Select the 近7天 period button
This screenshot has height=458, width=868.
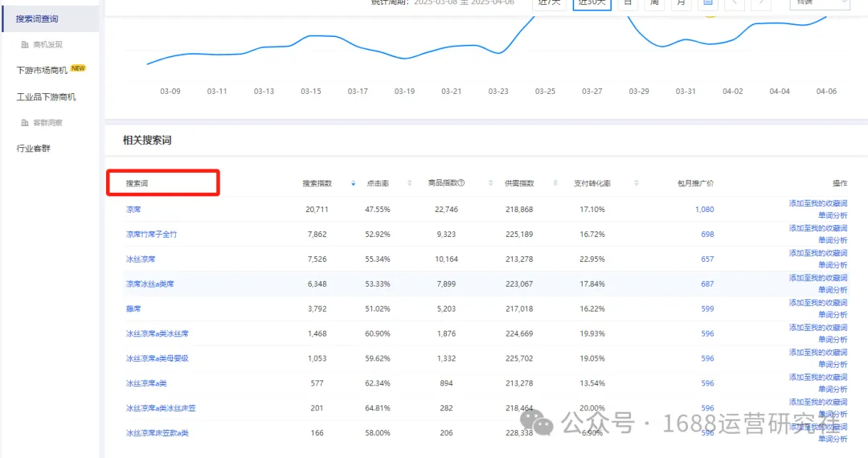(x=549, y=3)
